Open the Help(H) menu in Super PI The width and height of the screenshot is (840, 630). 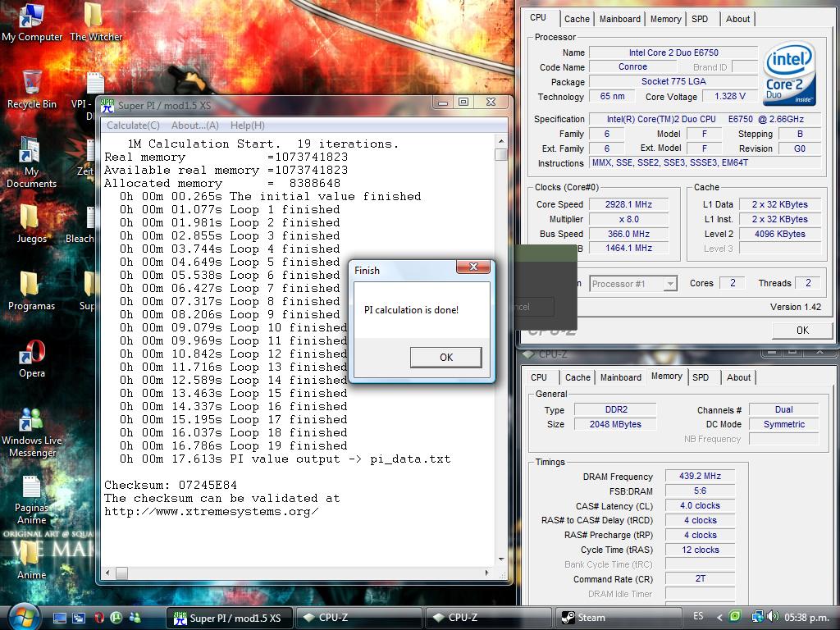247,126
